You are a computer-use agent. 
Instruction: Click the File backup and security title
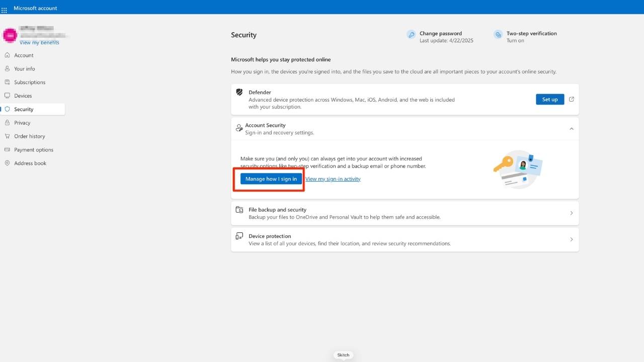277,210
